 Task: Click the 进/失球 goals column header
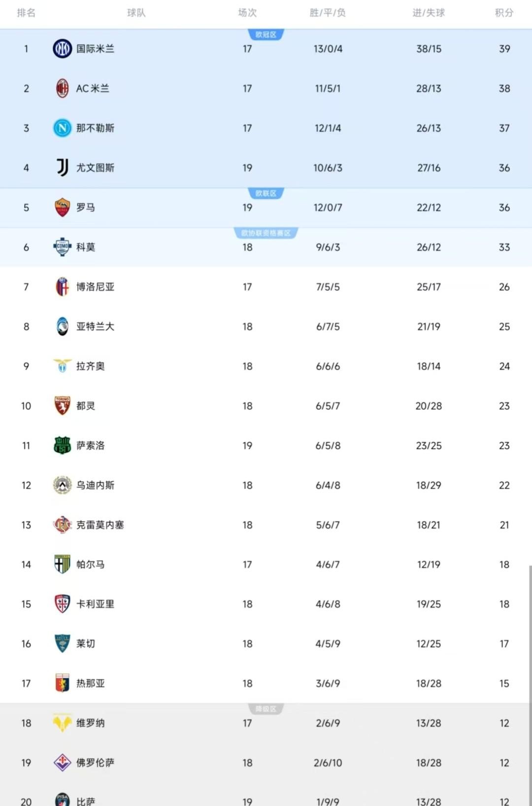click(429, 13)
